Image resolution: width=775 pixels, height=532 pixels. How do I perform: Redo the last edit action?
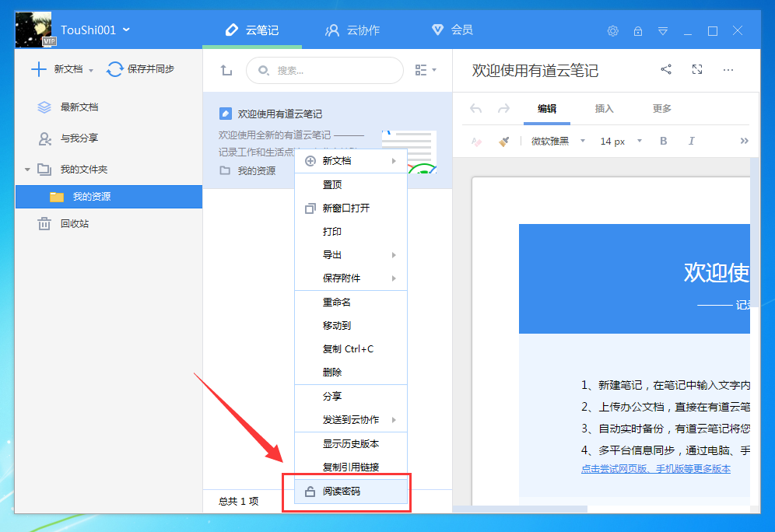tap(503, 109)
